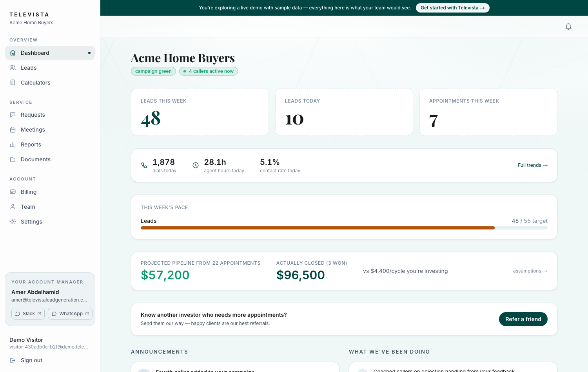Viewport: 588px width, 372px height.
Task: Click the Documents folder icon
Action: click(x=13, y=159)
